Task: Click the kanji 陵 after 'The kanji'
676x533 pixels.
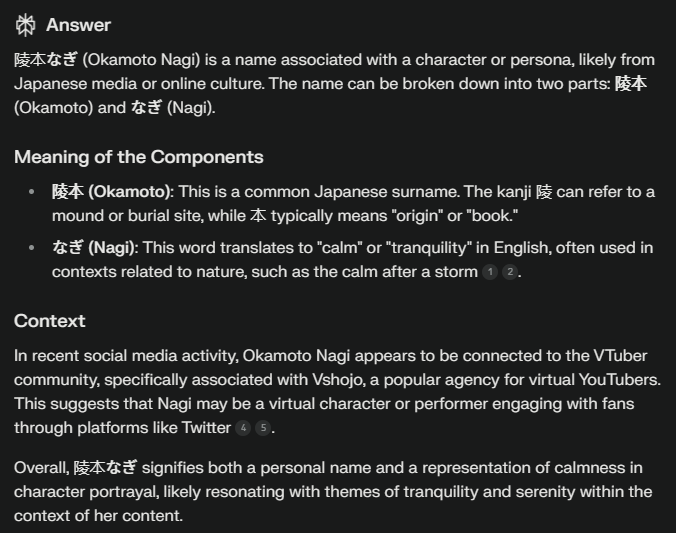Action: 544,191
